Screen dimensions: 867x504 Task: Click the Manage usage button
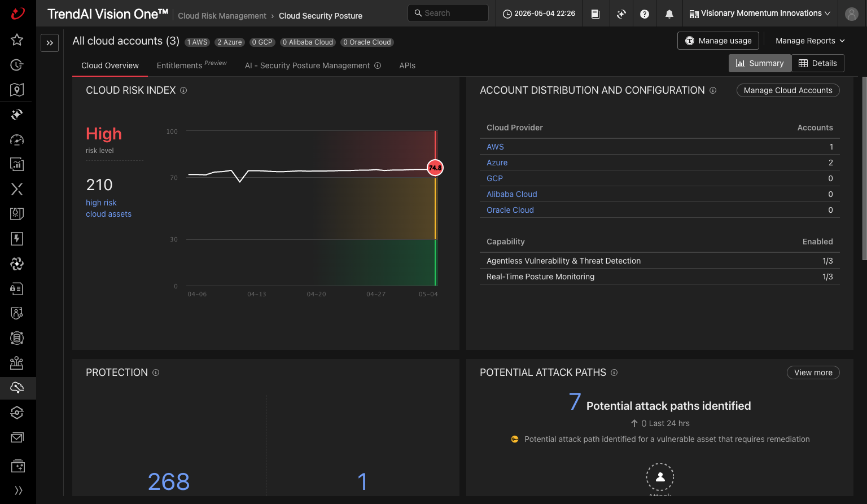tap(718, 41)
